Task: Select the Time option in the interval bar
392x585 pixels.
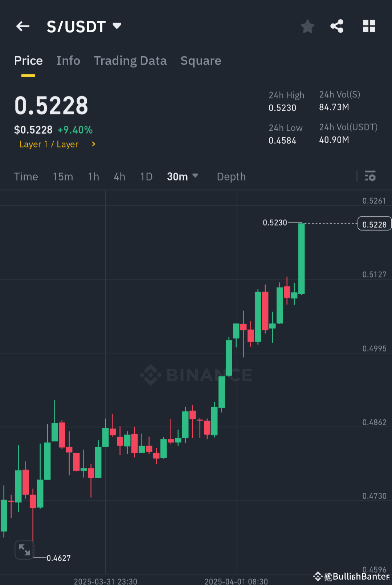Action: click(x=26, y=176)
